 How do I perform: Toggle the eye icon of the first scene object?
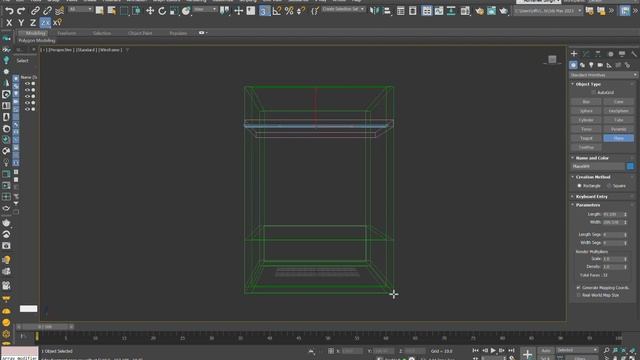pos(27,84)
